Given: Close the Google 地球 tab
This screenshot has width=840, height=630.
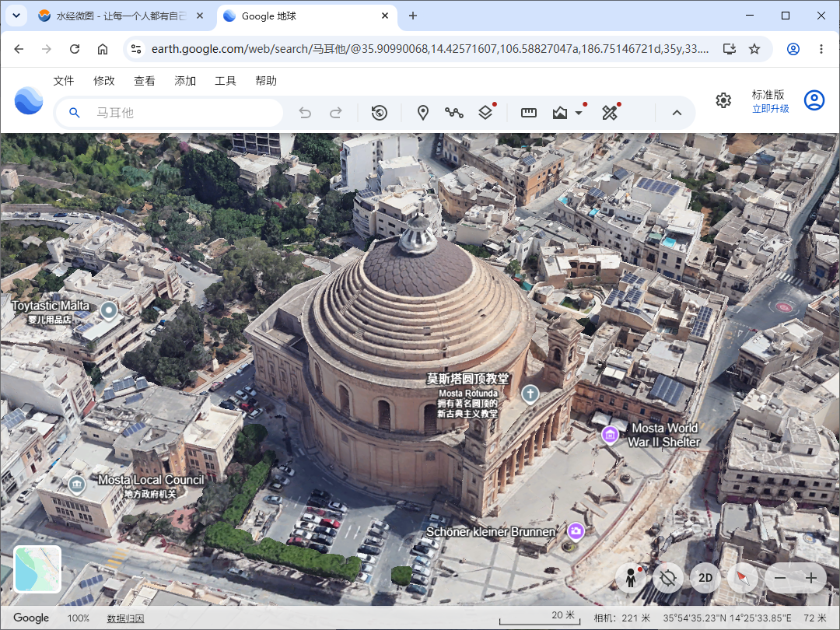Looking at the screenshot, I should (385, 16).
